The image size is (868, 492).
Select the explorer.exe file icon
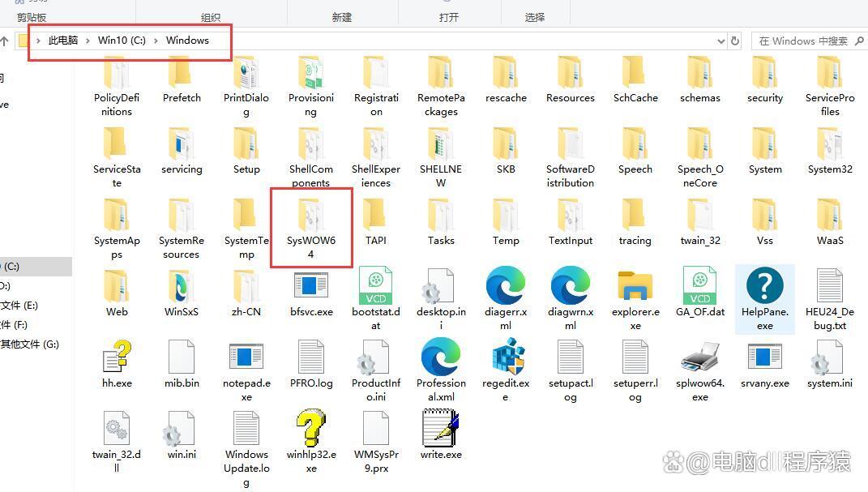pos(635,285)
